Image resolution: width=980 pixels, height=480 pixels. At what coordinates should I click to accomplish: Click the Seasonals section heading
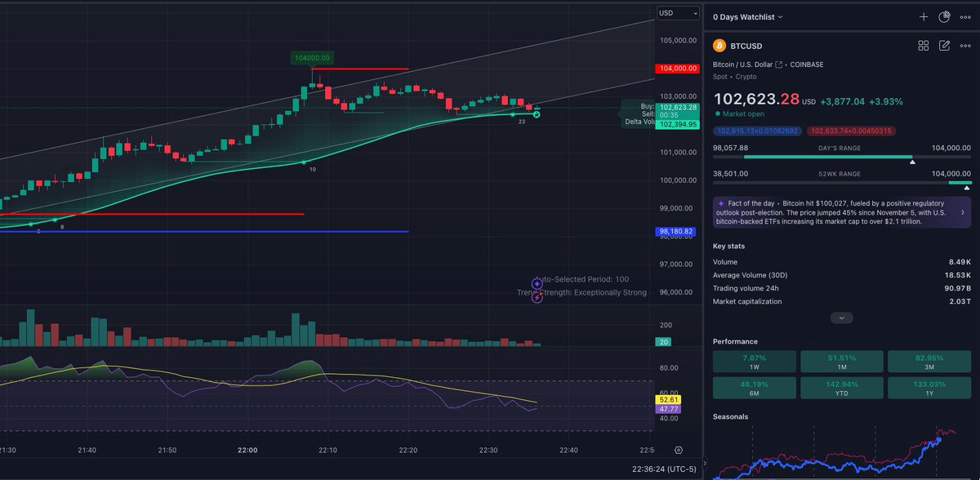[731, 416]
